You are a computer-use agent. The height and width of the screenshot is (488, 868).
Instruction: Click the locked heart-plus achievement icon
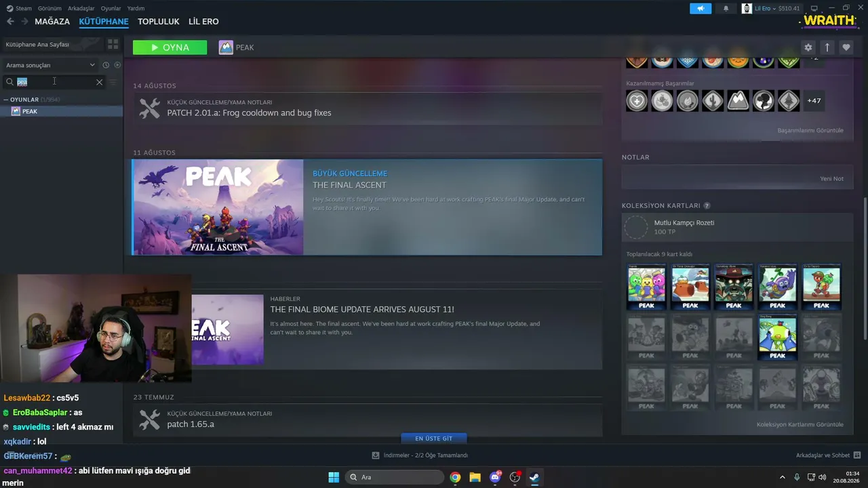(x=637, y=101)
